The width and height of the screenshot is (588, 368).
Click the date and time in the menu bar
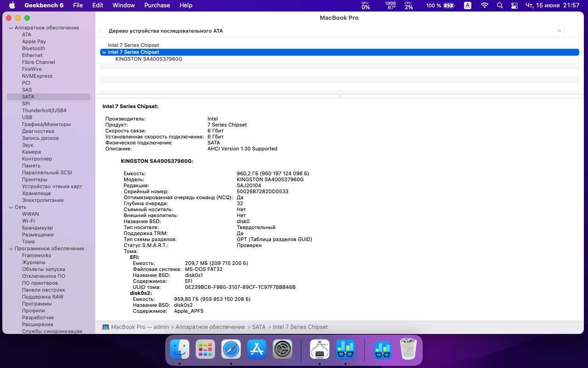553,6
